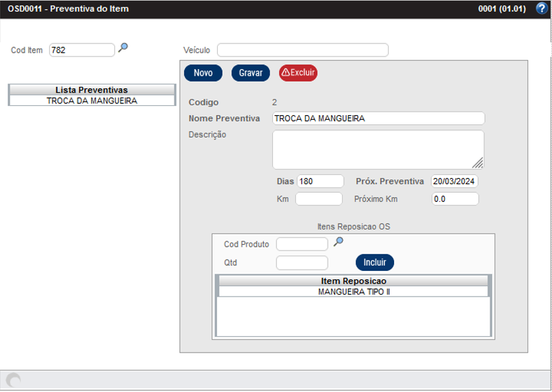The image size is (552, 392).
Task: Click into the Veículo text field
Action: click(x=303, y=50)
